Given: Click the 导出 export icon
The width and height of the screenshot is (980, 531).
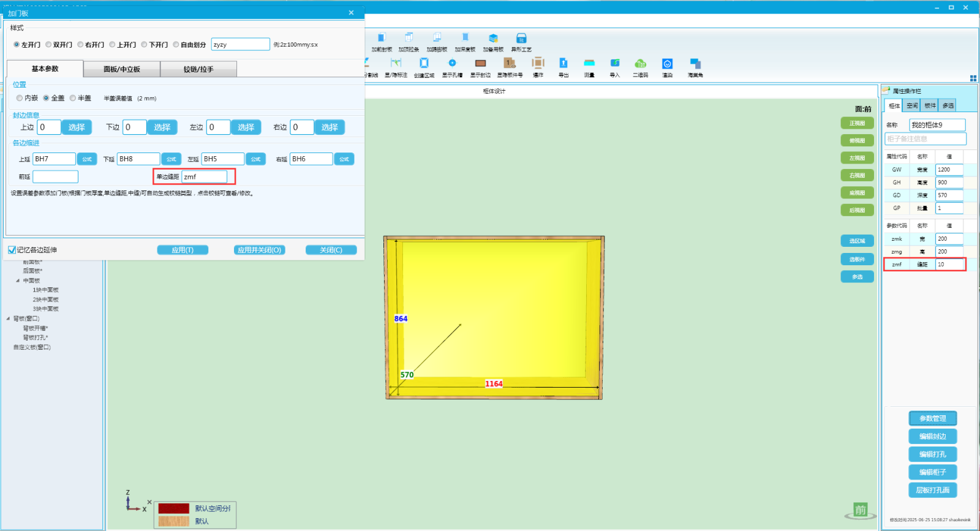Looking at the screenshot, I should pos(563,67).
